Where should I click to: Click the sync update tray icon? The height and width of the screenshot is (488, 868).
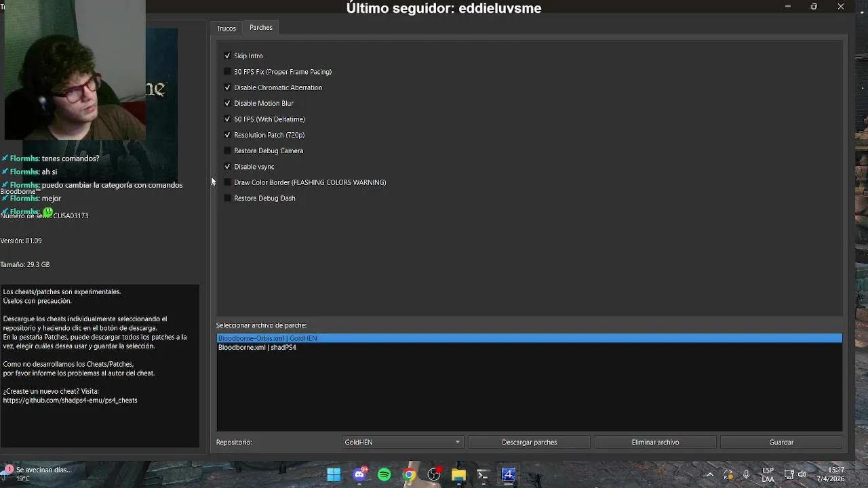coord(728,474)
